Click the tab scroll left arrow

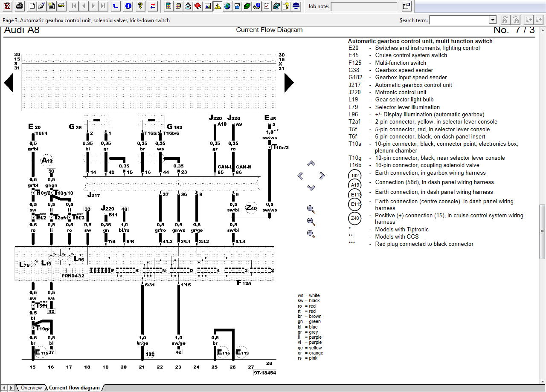5,388
